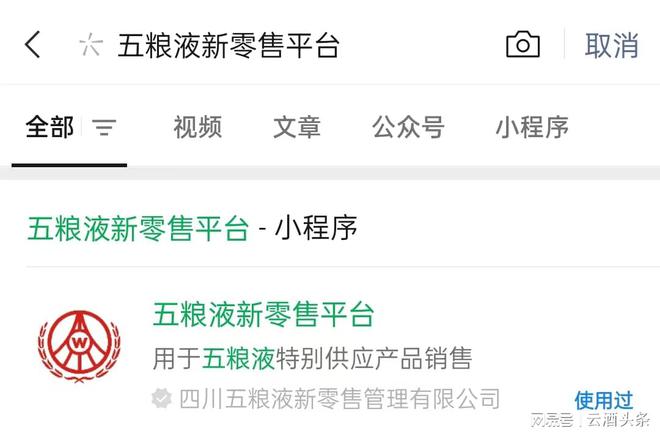Click publisher 四川五粮液新零售管理有限公司
Screen dimensions: 660x436
click(x=339, y=399)
